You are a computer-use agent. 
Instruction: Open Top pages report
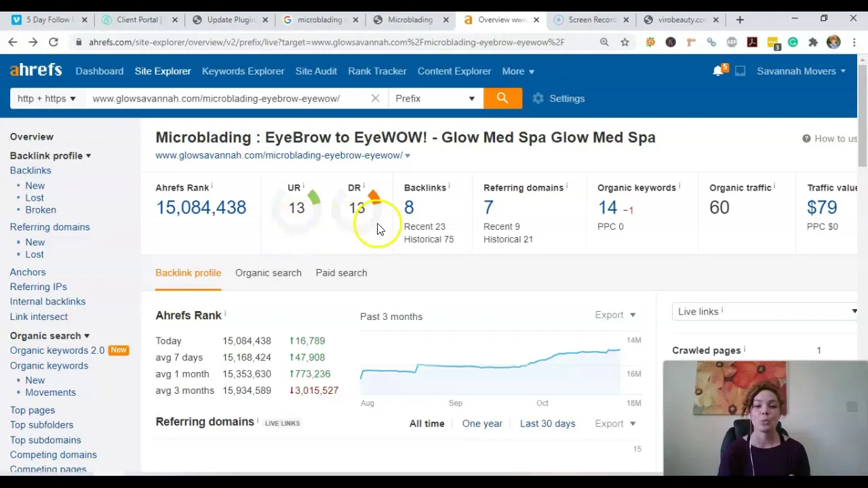(33, 410)
